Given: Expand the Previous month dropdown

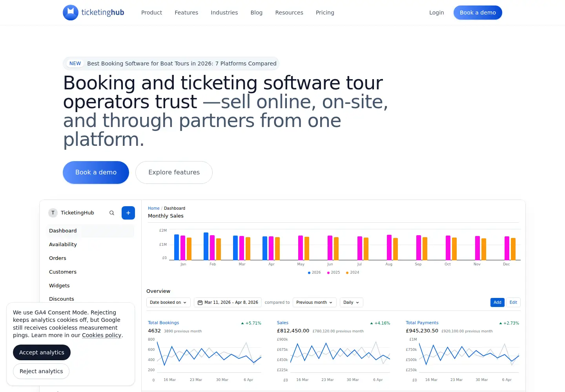Looking at the screenshot, I should click(315, 303).
